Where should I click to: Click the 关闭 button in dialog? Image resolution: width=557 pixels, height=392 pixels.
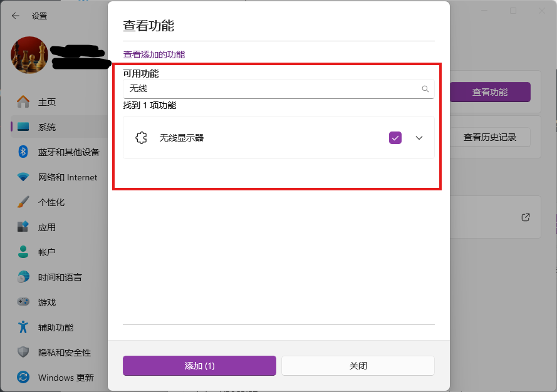(358, 366)
